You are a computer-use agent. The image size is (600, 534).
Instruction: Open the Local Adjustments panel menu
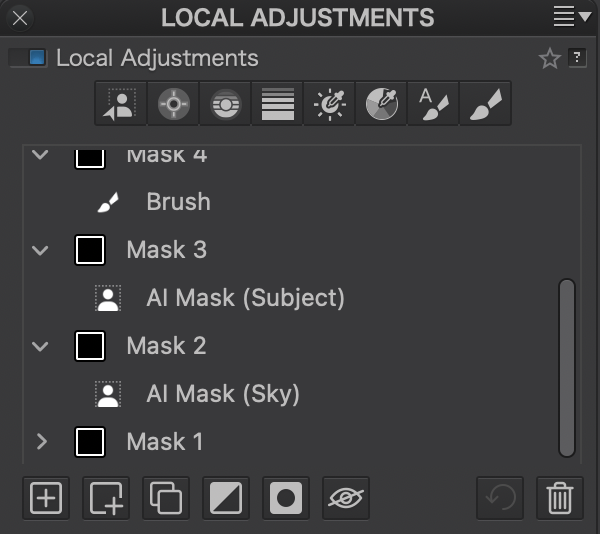coord(572,16)
